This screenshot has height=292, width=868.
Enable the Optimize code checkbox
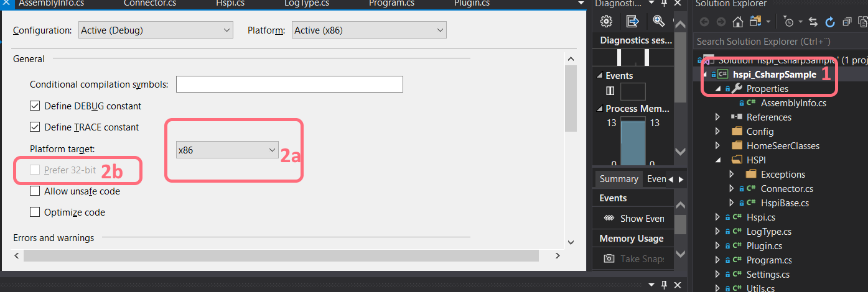35,212
